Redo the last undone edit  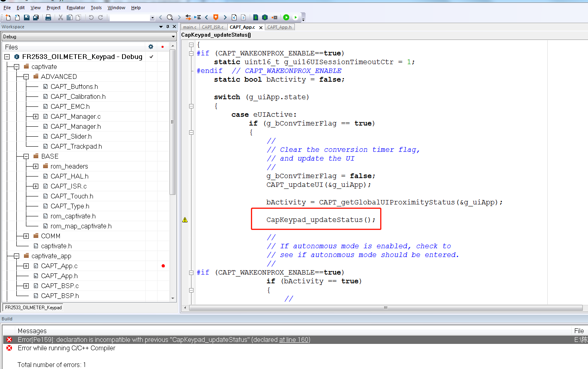(x=101, y=17)
